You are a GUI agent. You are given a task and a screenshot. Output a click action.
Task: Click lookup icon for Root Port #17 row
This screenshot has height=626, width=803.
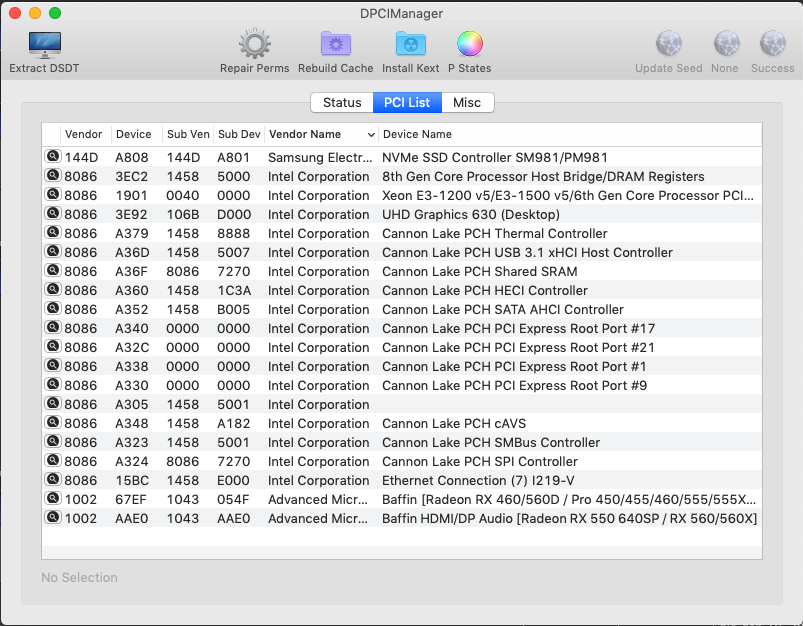[x=53, y=327]
